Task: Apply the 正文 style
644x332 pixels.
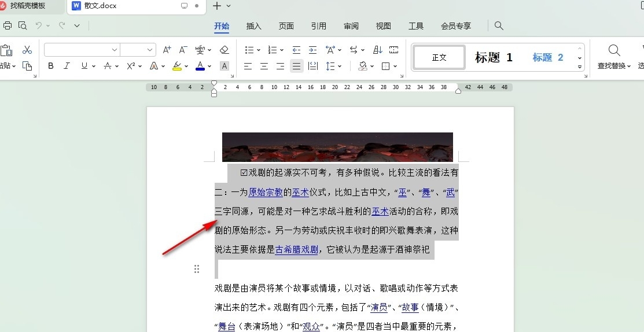Action: pyautogui.click(x=439, y=57)
